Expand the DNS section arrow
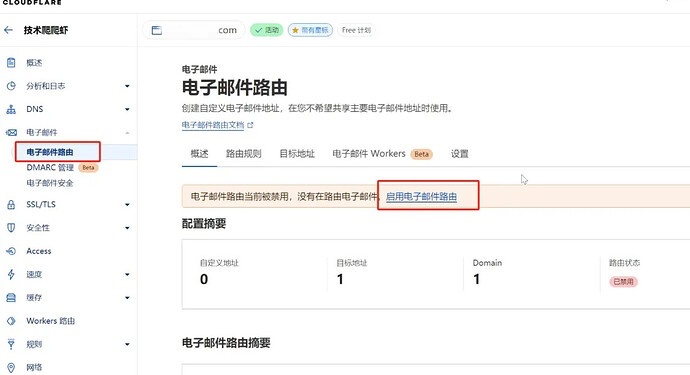The image size is (690, 375). click(127, 109)
